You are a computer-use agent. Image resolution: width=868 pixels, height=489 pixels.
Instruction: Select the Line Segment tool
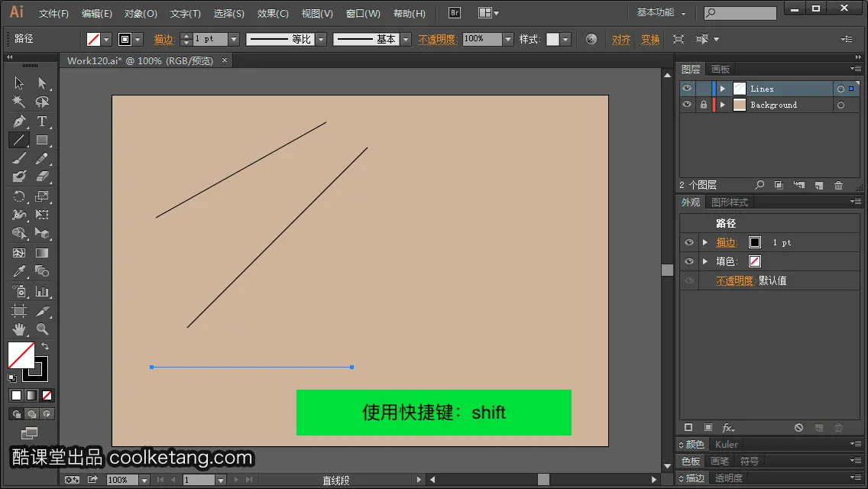(x=19, y=140)
